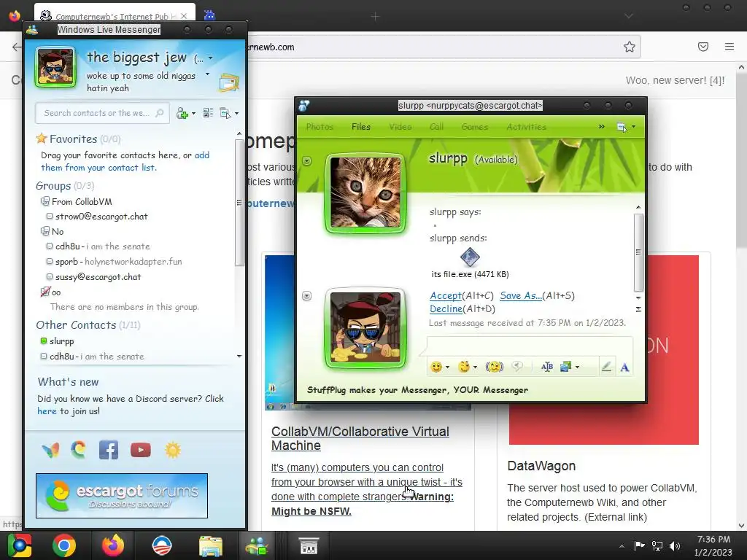
Task: Click the Favorites section header
Action: tap(78, 139)
